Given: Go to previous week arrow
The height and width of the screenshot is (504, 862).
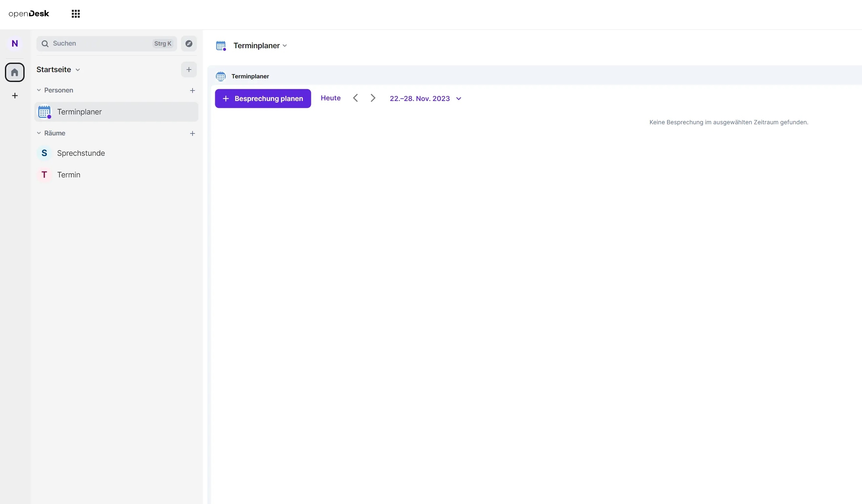Looking at the screenshot, I should (x=356, y=98).
